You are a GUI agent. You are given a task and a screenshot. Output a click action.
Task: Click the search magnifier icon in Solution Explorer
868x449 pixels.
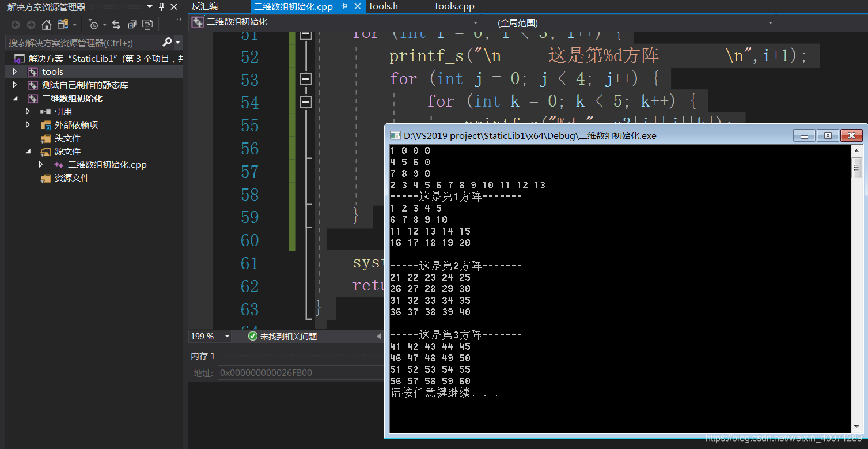pyautogui.click(x=167, y=42)
